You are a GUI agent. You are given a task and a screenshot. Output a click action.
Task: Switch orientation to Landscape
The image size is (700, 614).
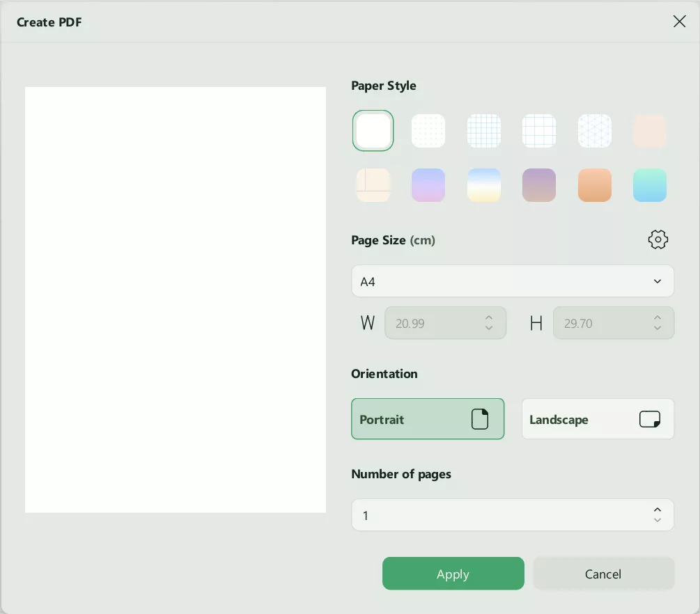tap(598, 419)
